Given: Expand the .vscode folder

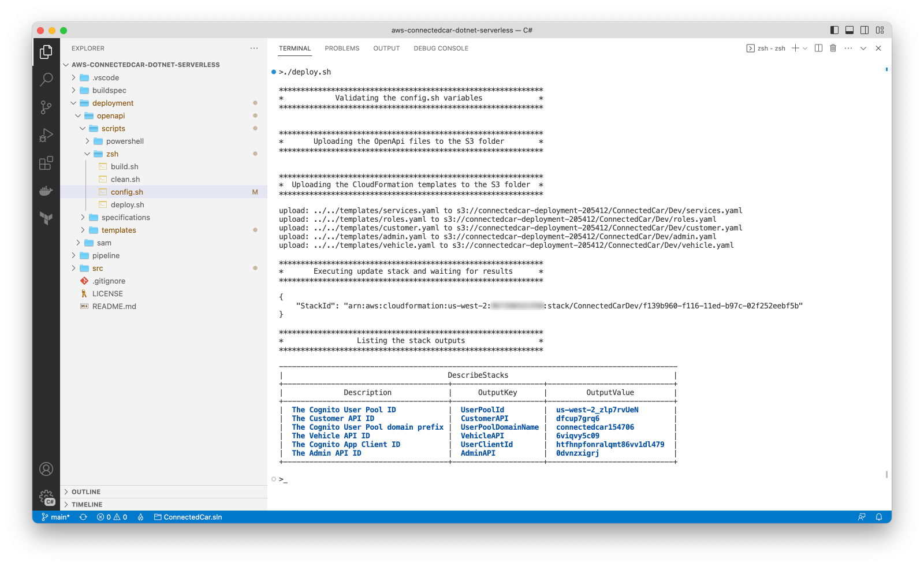Looking at the screenshot, I should click(163, 77).
